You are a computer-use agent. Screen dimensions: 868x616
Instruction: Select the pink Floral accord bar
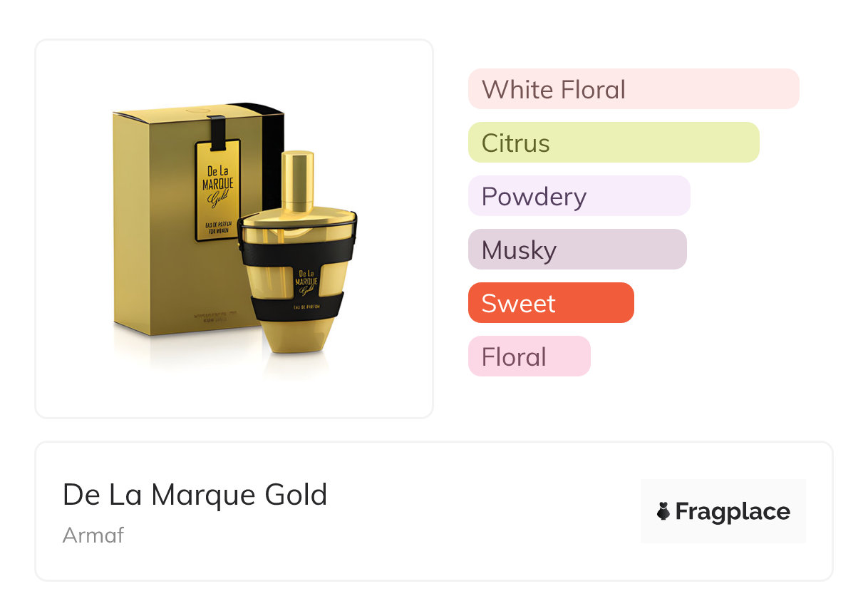pos(529,356)
